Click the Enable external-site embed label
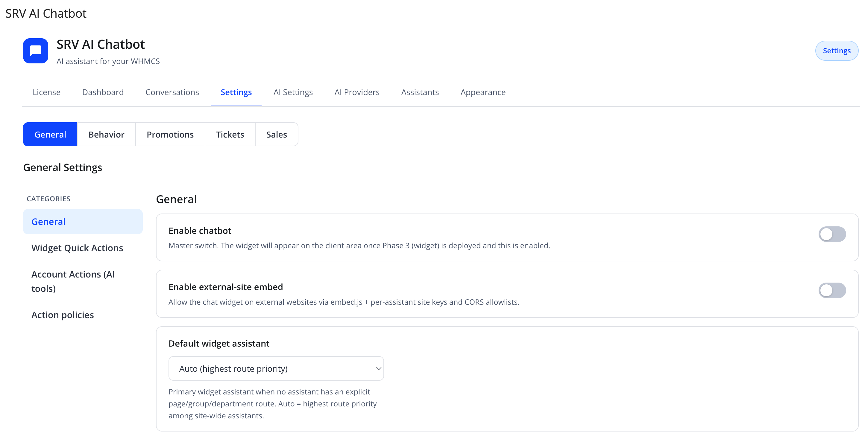 pos(226,287)
